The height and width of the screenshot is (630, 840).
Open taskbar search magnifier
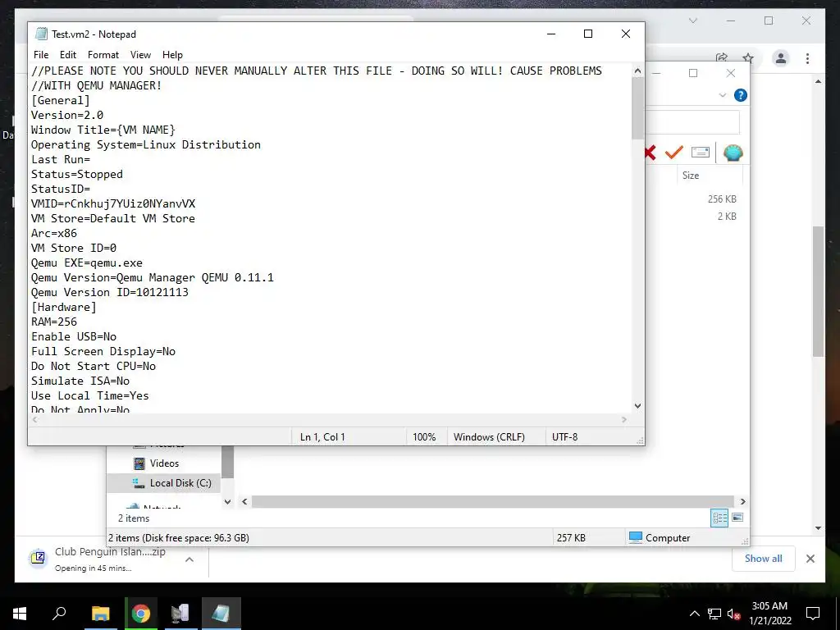(59, 614)
